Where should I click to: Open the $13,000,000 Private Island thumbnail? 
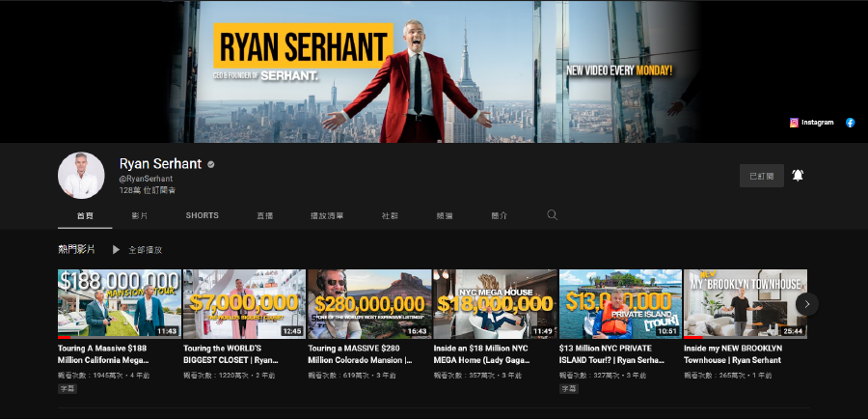pos(620,303)
